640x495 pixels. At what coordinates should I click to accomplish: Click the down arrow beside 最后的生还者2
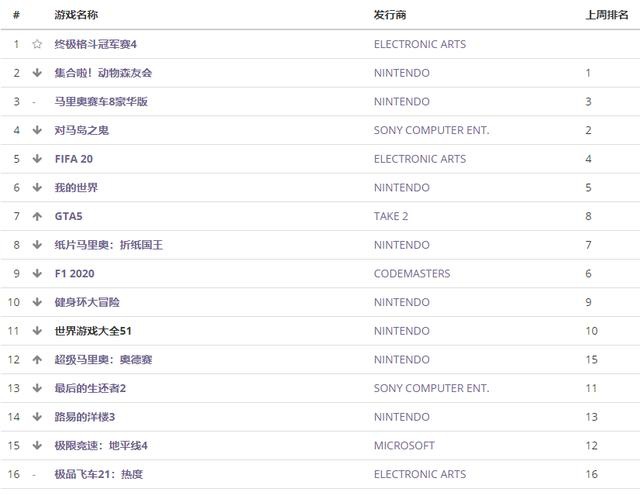click(x=37, y=388)
